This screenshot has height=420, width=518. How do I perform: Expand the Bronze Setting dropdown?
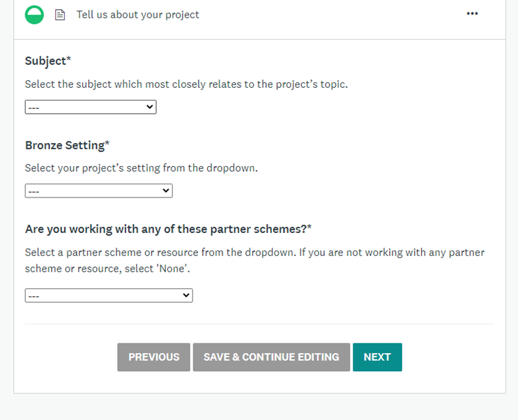[x=99, y=191]
